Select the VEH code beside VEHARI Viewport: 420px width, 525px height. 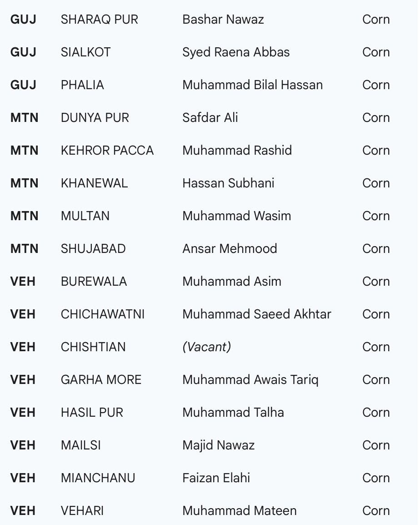[23, 511]
